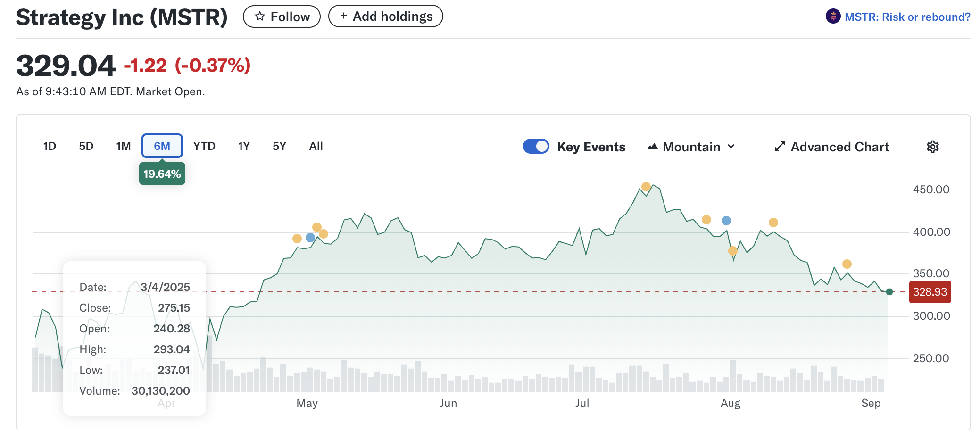Select the 5Y time range
The width and height of the screenshot is (980, 430).
coord(279,146)
